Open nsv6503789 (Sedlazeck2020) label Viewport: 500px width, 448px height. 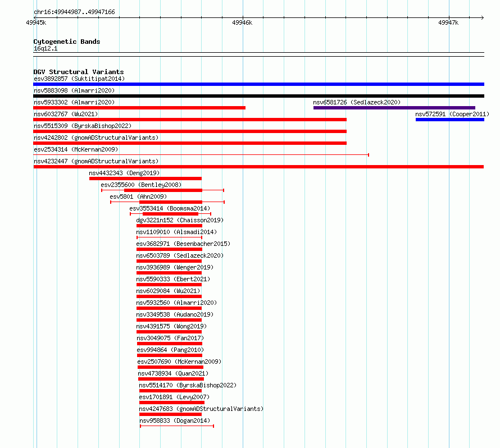click(180, 255)
